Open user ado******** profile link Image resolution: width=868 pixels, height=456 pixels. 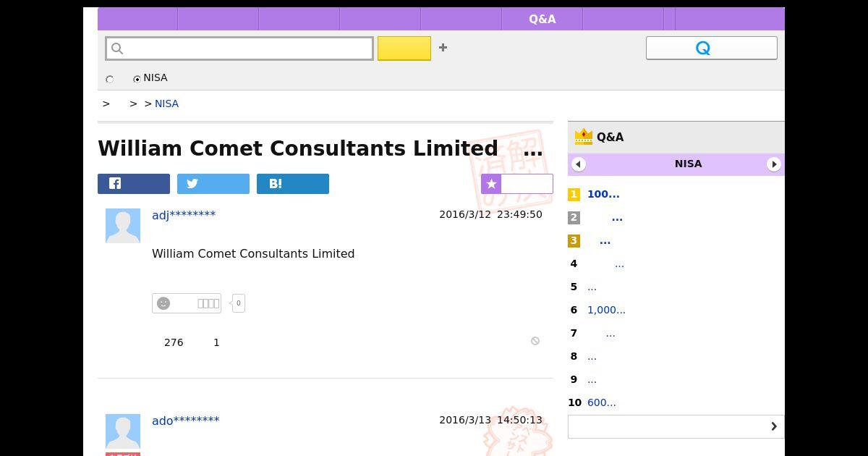coord(185,421)
